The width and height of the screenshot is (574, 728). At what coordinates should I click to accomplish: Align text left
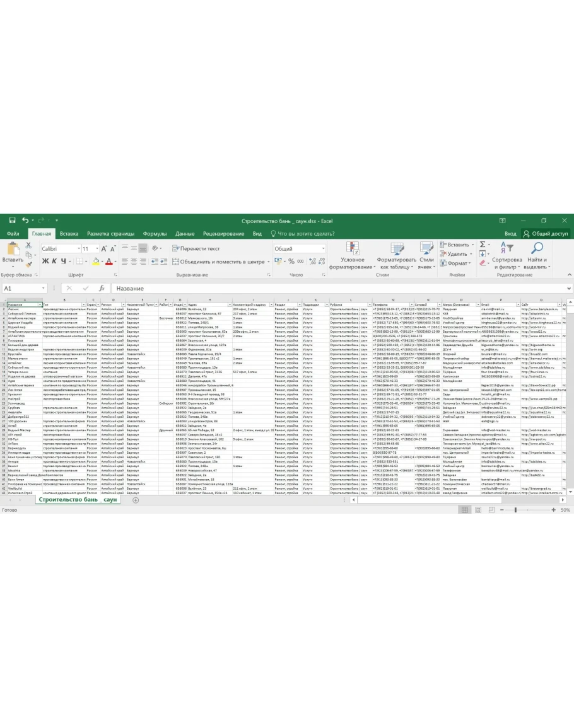pyautogui.click(x=124, y=262)
